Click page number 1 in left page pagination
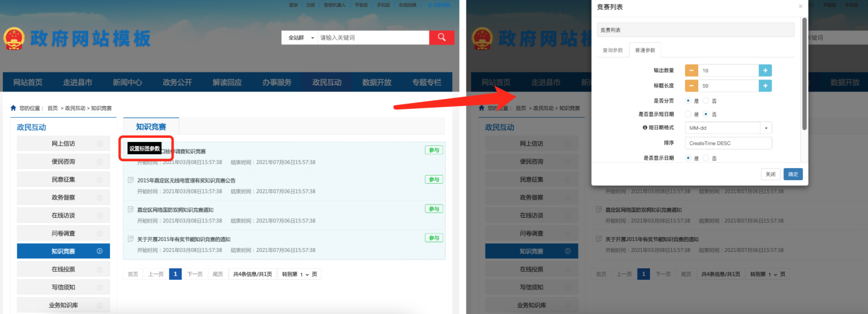This screenshot has height=314, width=868. (x=175, y=274)
